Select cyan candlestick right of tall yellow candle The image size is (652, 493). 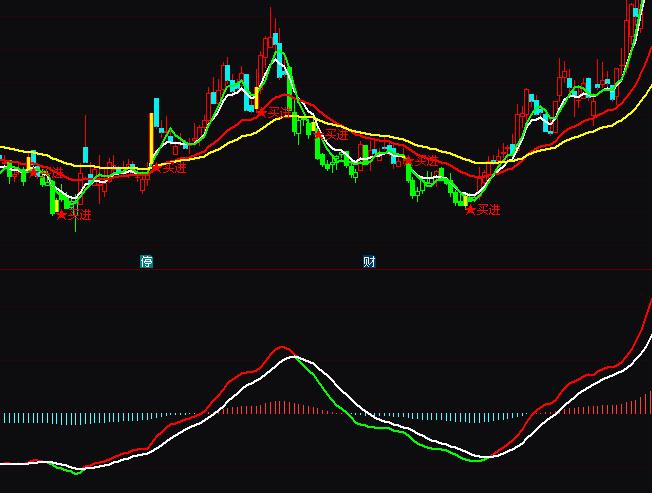point(158,108)
